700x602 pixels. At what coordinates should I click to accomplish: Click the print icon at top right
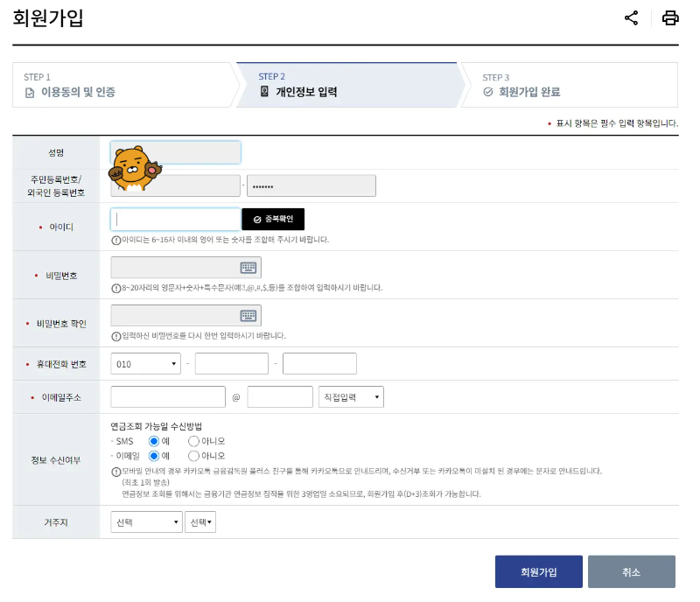tap(670, 17)
